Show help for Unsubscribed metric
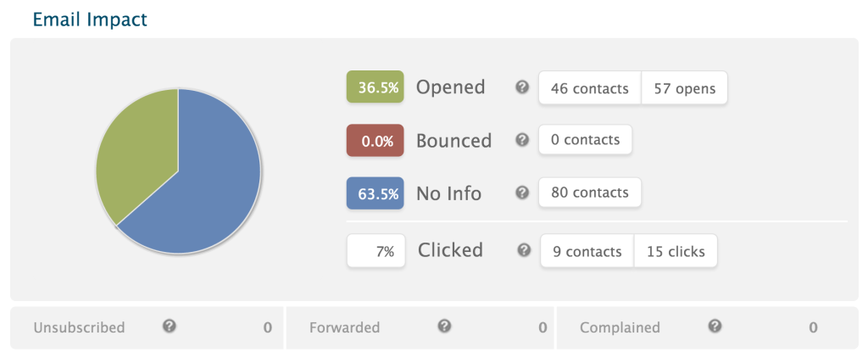Image resolution: width=868 pixels, height=352 pixels. pos(170,326)
